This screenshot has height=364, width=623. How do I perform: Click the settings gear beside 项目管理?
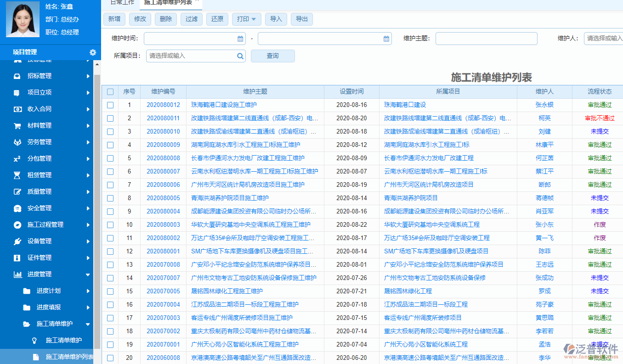coord(93,52)
